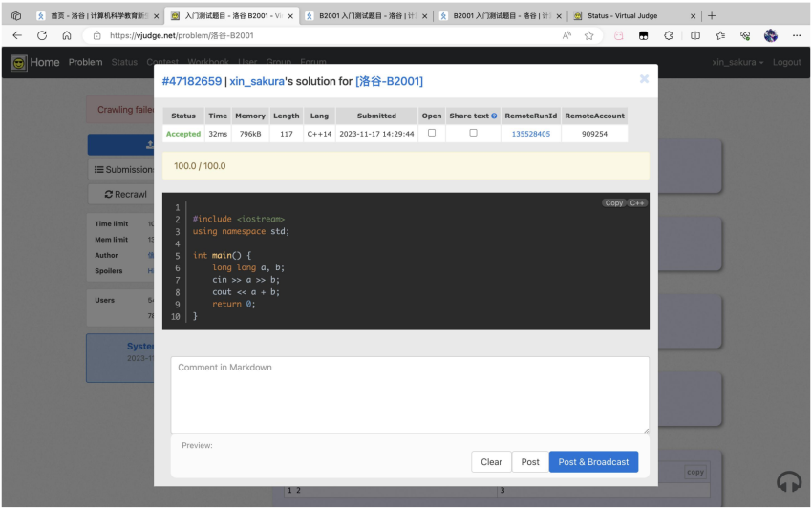The height and width of the screenshot is (508, 812).
Task: Click the Share text help icon
Action: 494,116
